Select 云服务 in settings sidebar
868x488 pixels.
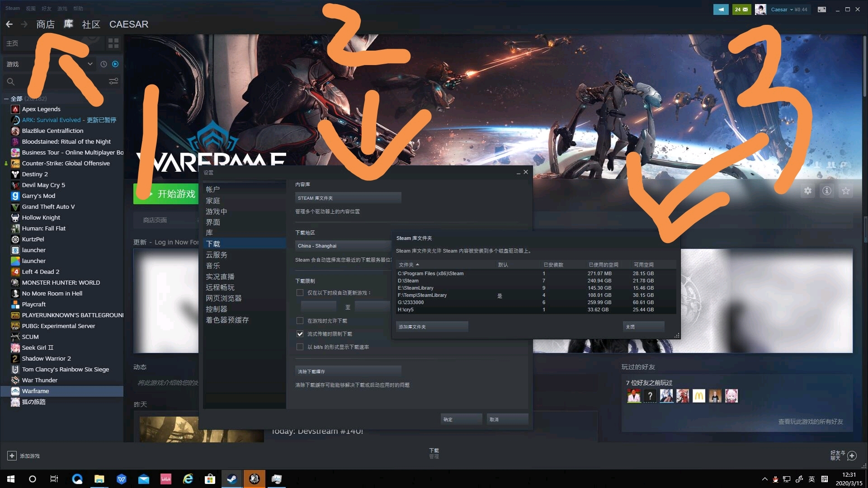[x=217, y=255]
